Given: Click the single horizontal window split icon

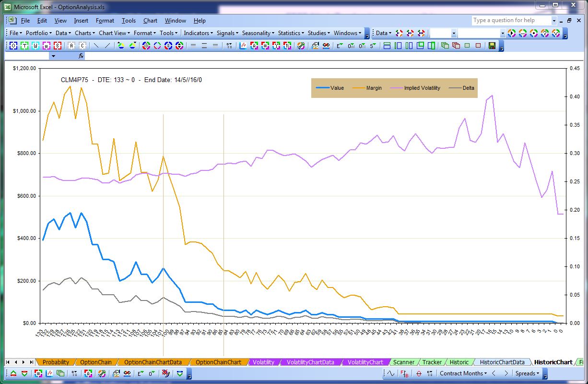Looking at the screenshot, I should [387, 46].
